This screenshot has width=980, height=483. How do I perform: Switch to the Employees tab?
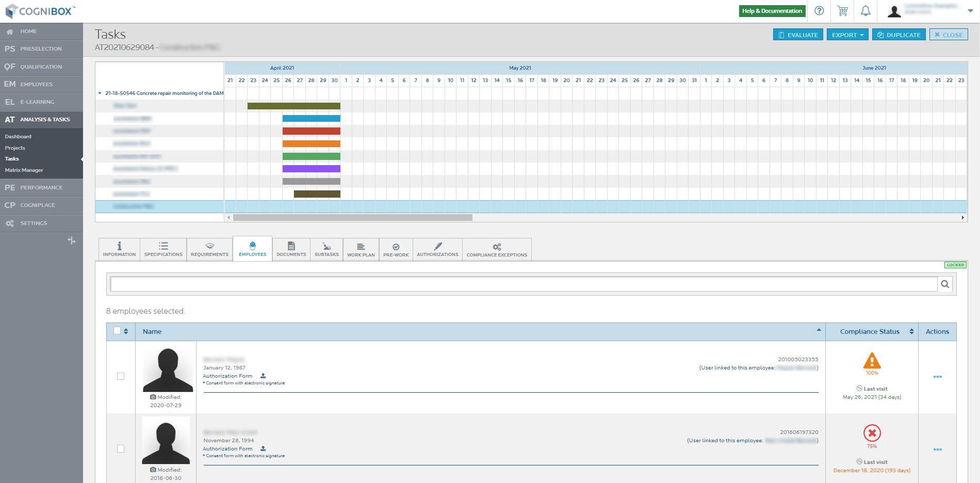(x=253, y=249)
